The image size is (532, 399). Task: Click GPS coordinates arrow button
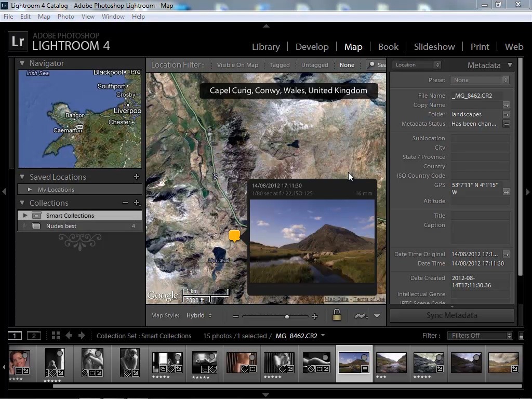[x=506, y=192]
